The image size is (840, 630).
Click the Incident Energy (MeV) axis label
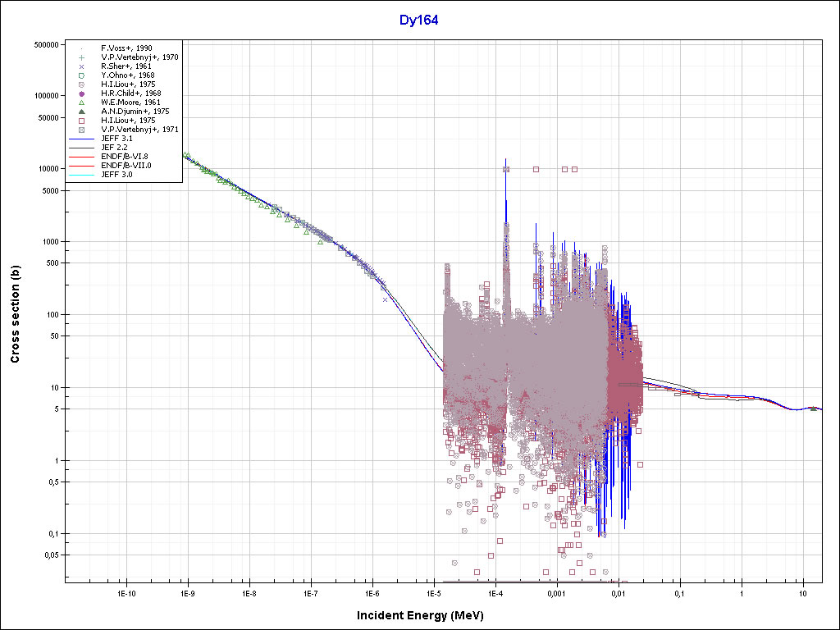[418, 615]
